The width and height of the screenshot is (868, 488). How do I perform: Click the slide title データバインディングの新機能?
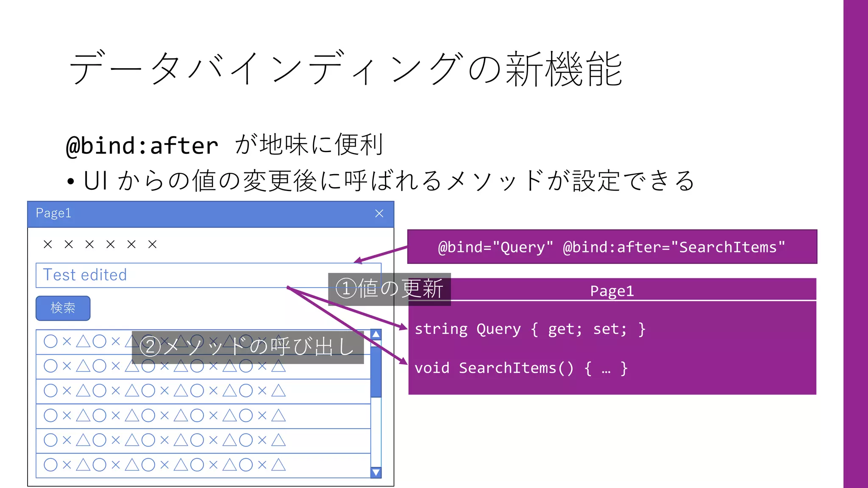click(x=345, y=69)
